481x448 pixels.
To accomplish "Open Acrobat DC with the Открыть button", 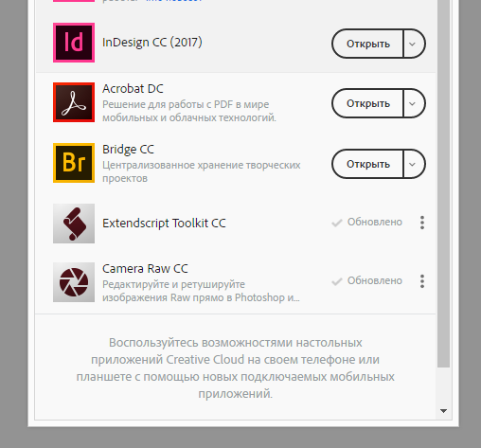I will 367,103.
